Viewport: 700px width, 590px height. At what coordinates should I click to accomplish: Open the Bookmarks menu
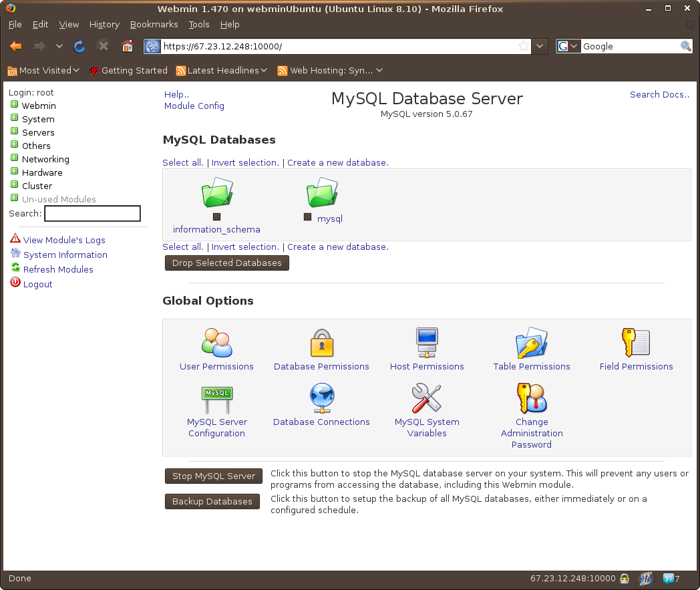click(154, 25)
